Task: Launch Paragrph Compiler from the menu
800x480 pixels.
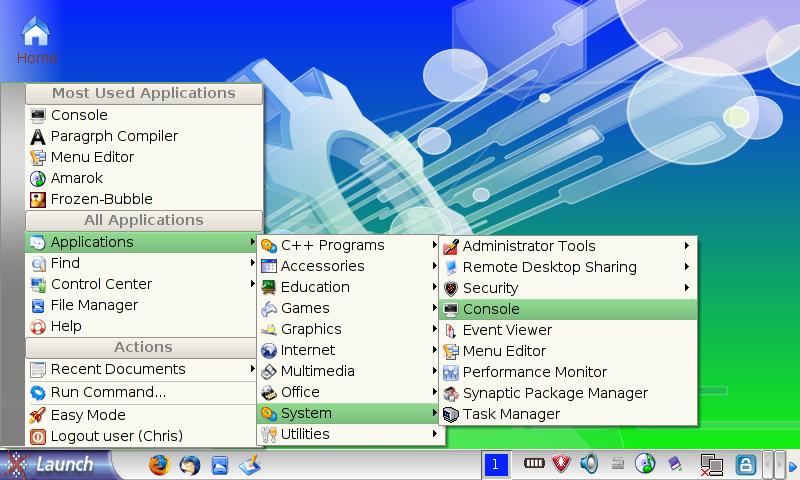Action: [x=144, y=136]
